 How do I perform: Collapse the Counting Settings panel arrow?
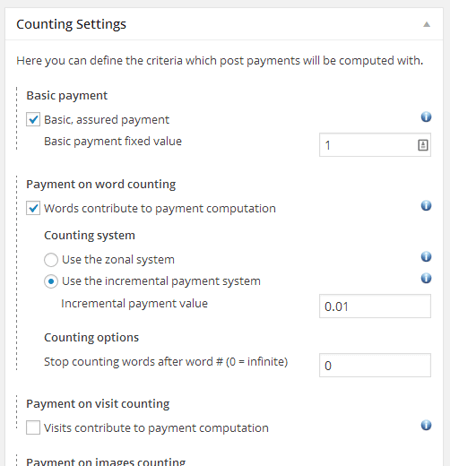tap(427, 24)
